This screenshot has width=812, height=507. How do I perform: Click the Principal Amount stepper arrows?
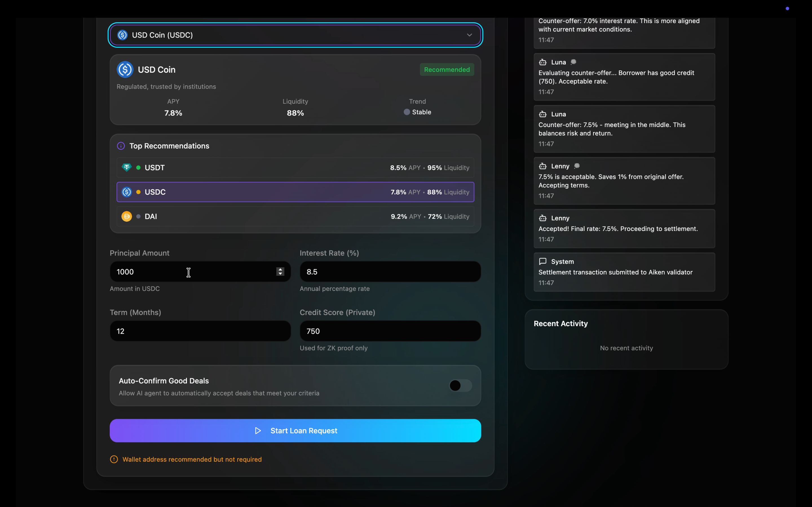pyautogui.click(x=280, y=272)
